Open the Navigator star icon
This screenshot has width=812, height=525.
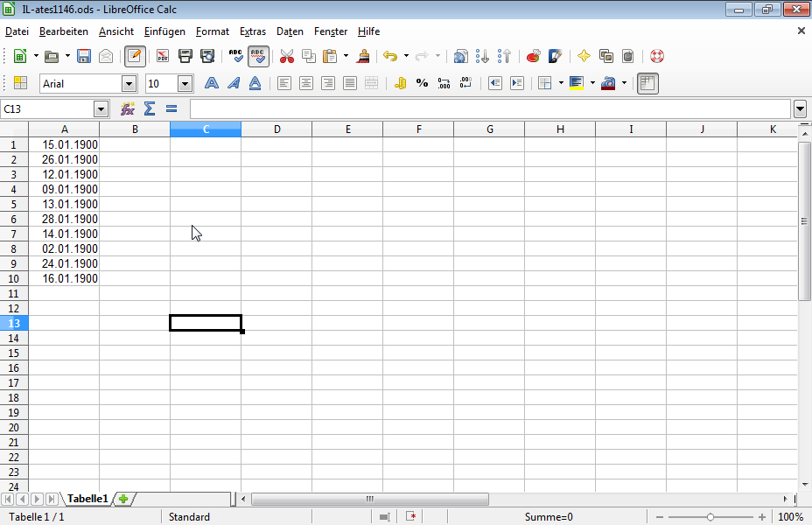tap(584, 56)
